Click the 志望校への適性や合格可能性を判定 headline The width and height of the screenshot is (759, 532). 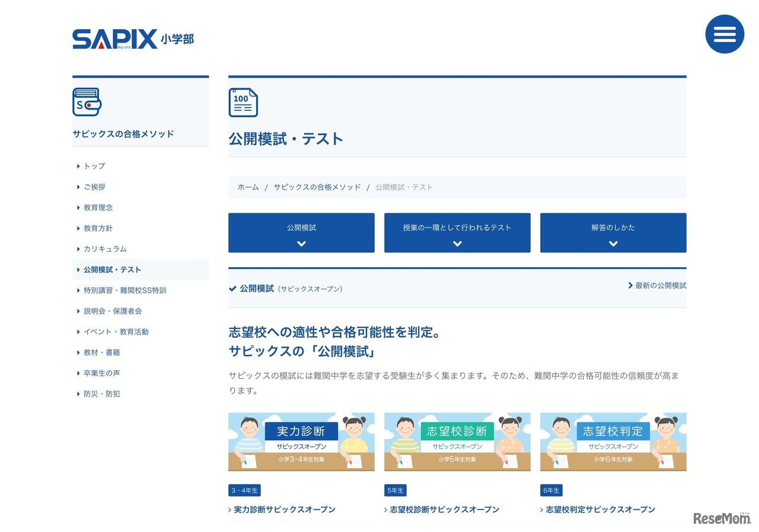(x=334, y=332)
